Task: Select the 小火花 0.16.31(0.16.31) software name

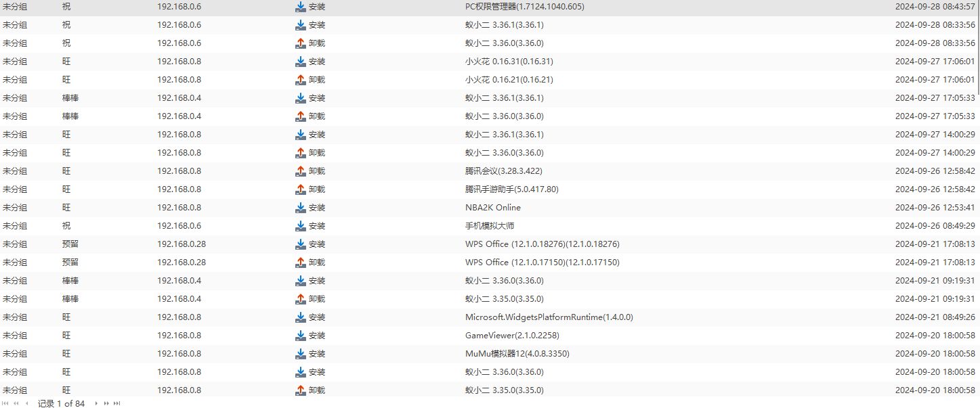Action: tap(509, 62)
